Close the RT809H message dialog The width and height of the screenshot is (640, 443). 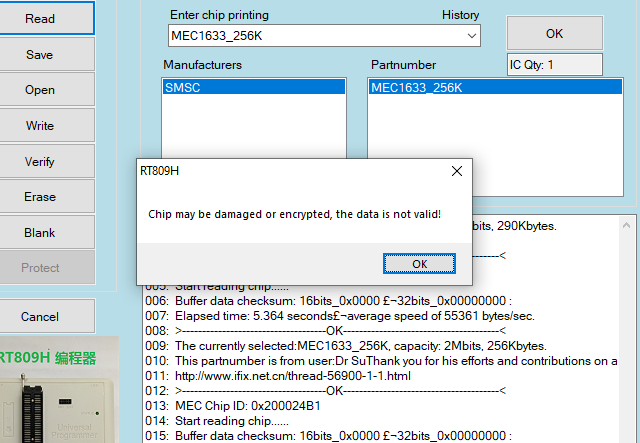coord(457,171)
